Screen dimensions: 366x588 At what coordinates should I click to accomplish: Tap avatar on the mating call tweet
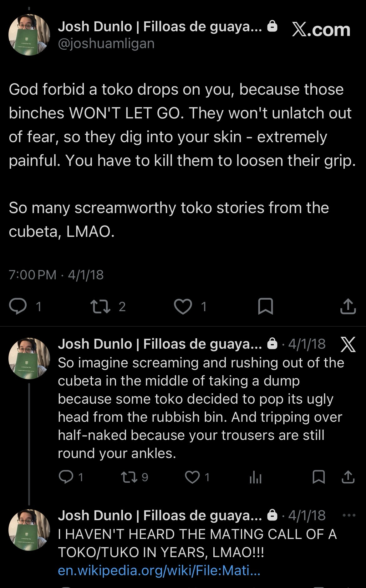[29, 530]
